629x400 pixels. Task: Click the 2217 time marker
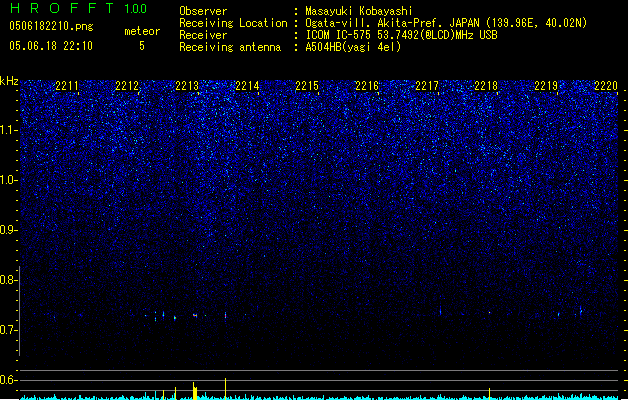tap(427, 86)
